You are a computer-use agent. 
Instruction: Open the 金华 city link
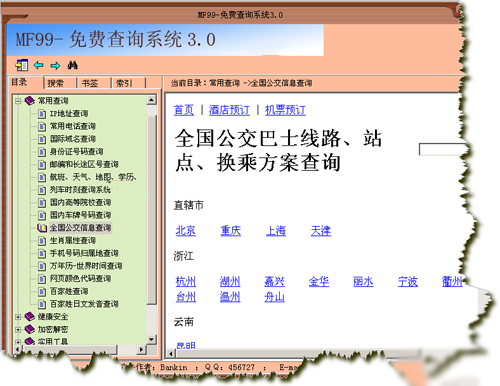(x=319, y=282)
